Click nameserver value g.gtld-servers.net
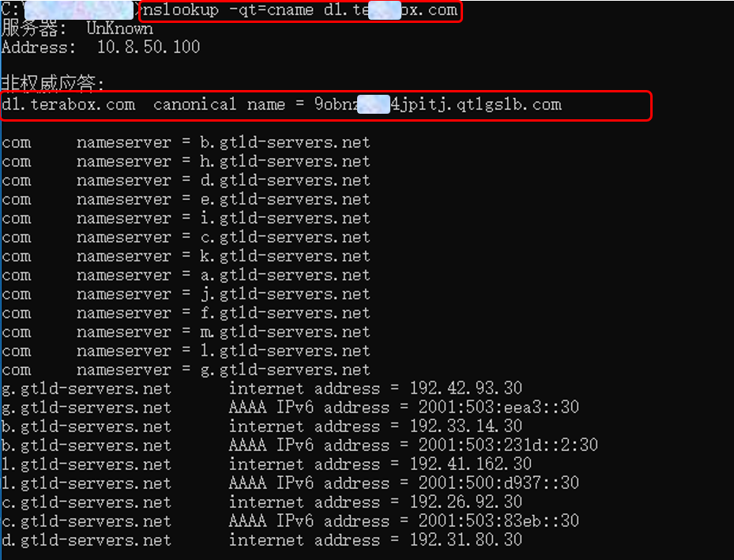734x560 pixels. (x=285, y=370)
